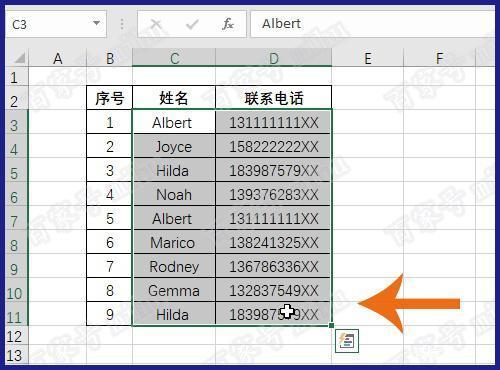Screen dimensions: 500x370
Task: Click serial number cell 8
Action: point(110,290)
